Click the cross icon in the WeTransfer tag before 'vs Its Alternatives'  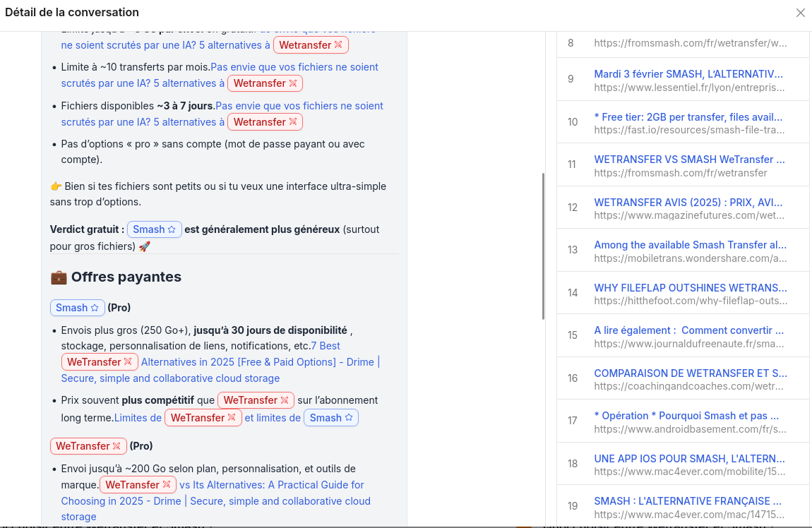(167, 484)
